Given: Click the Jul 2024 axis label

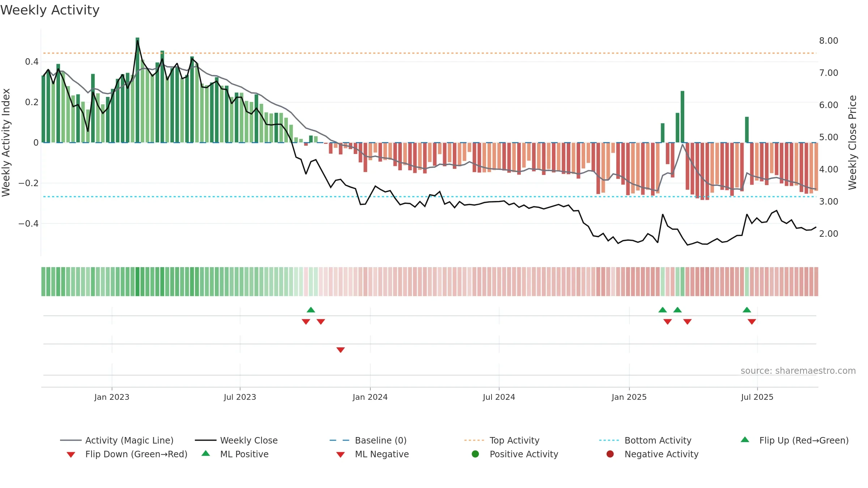Looking at the screenshot, I should pyautogui.click(x=499, y=397).
